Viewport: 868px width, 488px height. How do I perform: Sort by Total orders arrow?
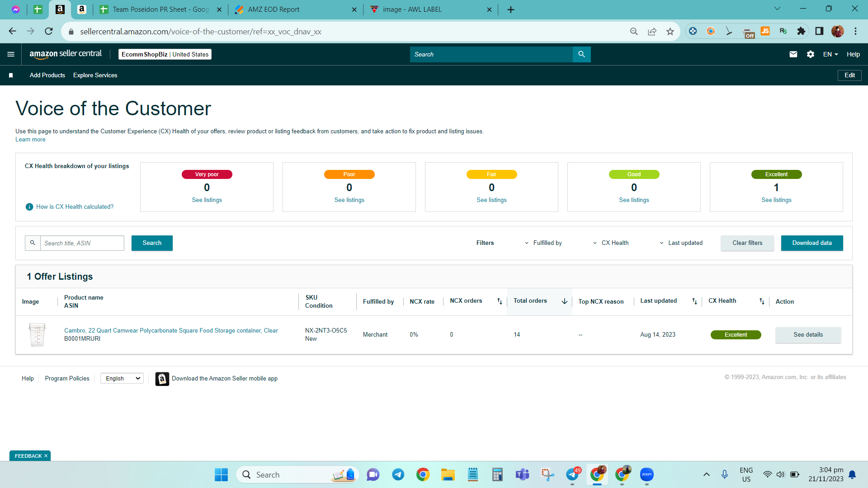(x=564, y=301)
